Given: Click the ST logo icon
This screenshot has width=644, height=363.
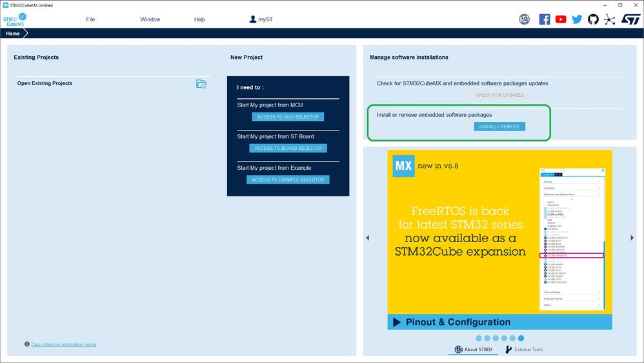Looking at the screenshot, I should click(x=630, y=19).
